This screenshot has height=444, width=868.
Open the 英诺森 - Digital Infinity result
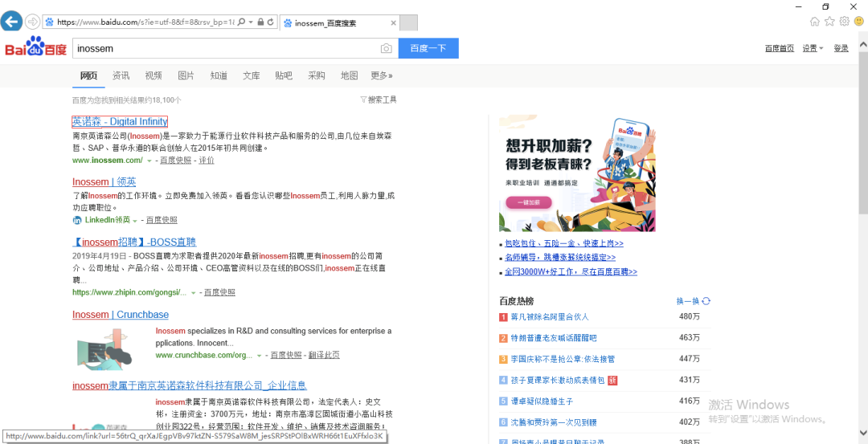coord(120,122)
